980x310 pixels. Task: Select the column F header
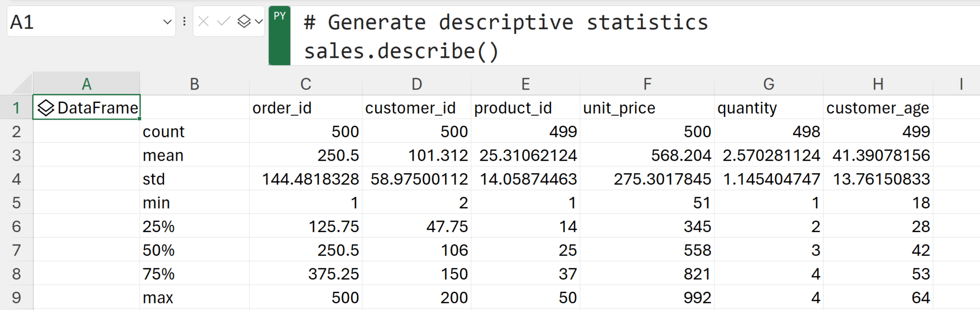(647, 84)
